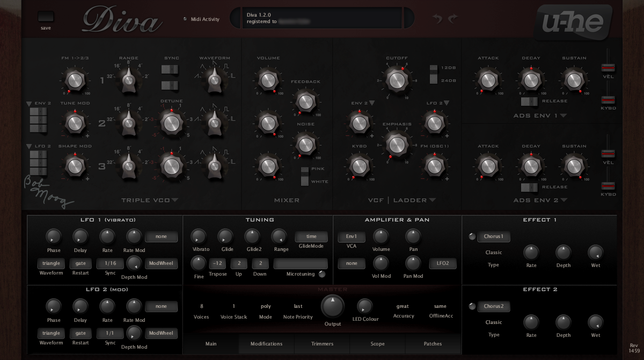The image size is (644, 360).
Task: Switch to the Scope tab
Action: pos(377,344)
